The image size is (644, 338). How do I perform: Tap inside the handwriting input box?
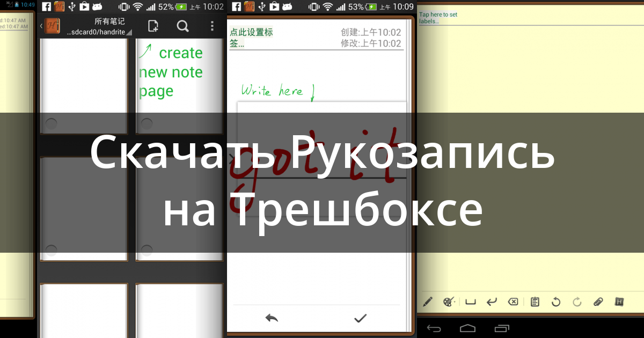coord(321,159)
